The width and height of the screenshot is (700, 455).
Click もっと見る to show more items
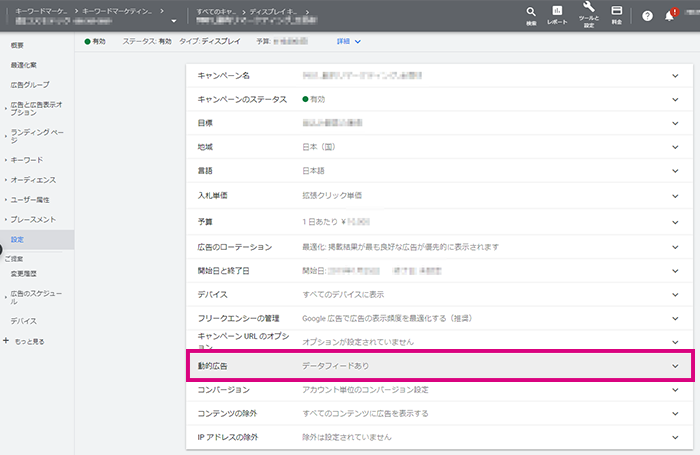[x=29, y=342]
